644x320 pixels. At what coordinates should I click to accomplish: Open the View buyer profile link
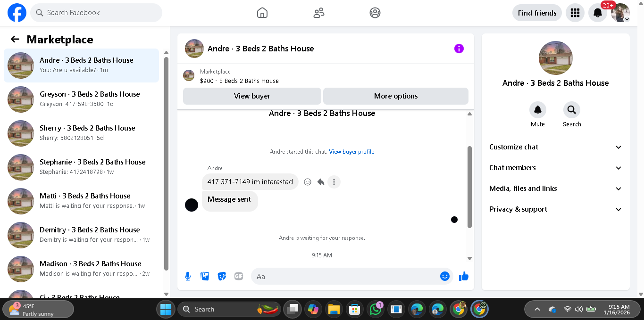351,152
